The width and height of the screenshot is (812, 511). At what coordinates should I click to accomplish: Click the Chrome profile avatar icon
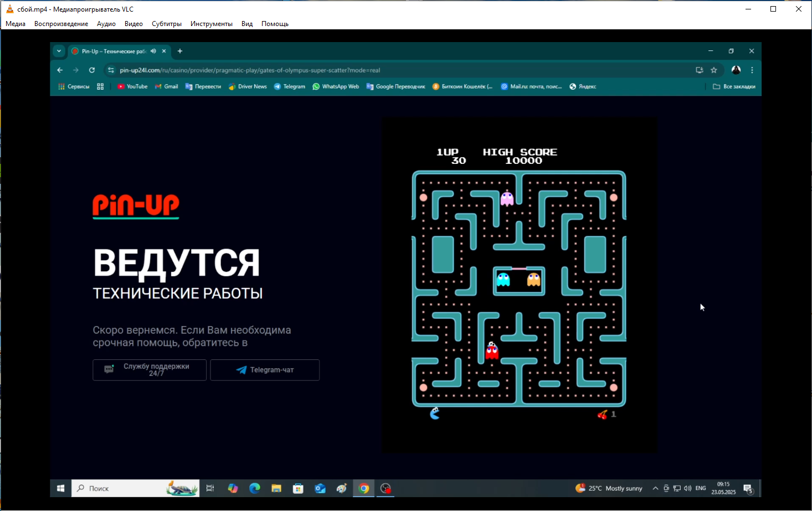pyautogui.click(x=736, y=70)
